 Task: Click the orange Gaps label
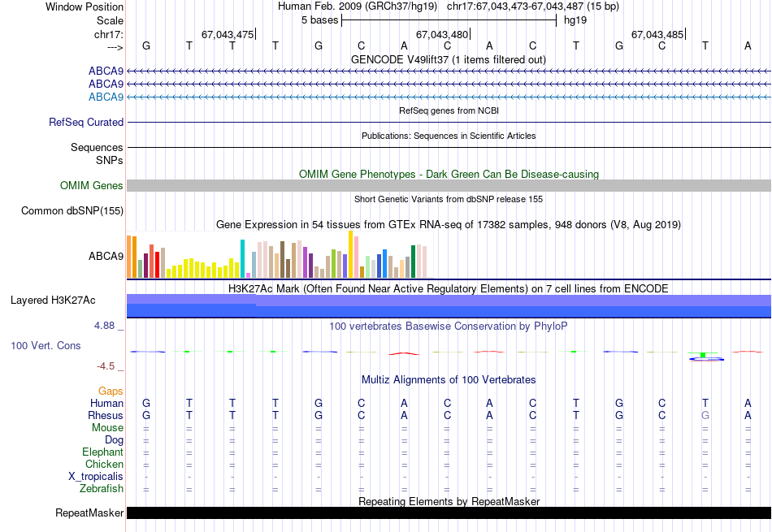coord(111,391)
